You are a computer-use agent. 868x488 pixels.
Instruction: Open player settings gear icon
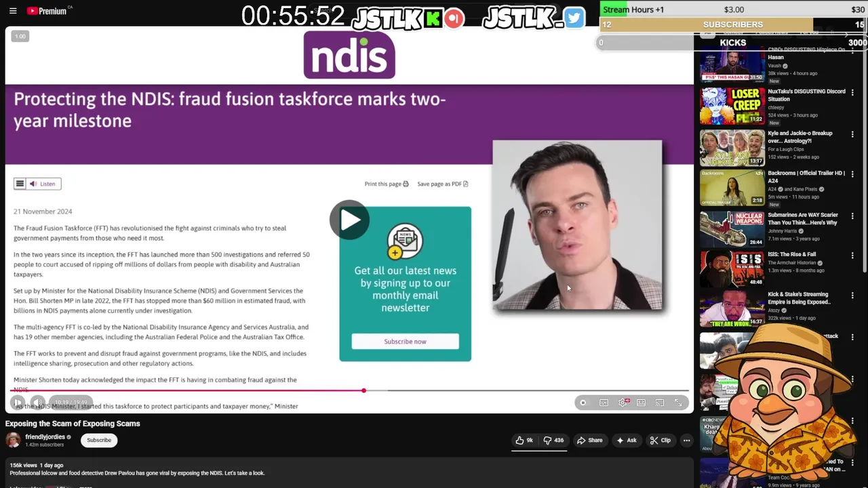(x=623, y=403)
